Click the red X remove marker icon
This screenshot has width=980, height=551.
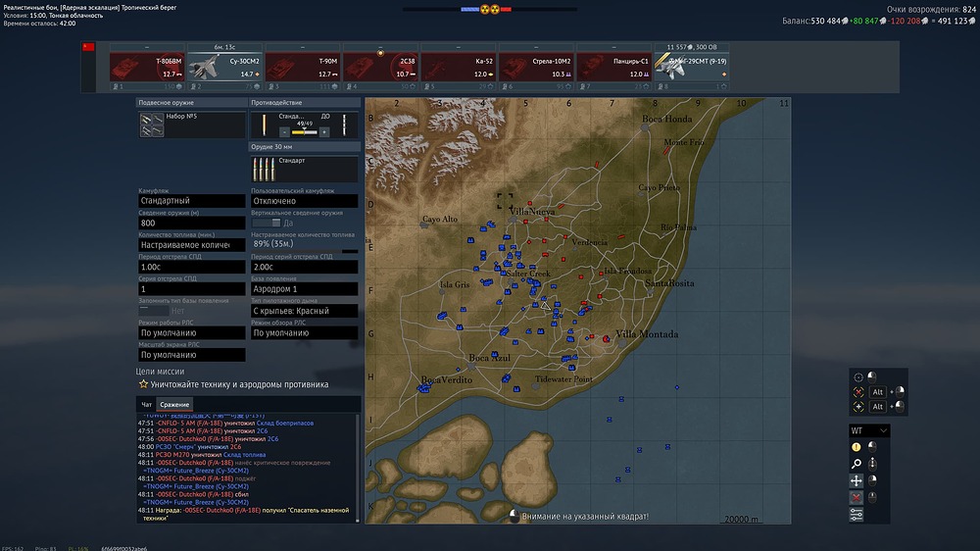[x=857, y=497]
